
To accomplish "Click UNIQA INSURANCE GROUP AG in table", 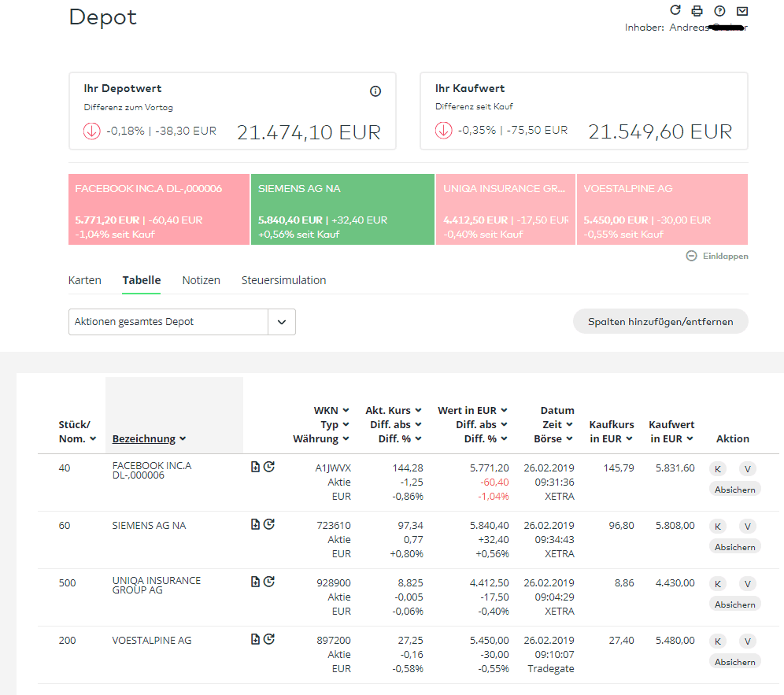I will (157, 586).
